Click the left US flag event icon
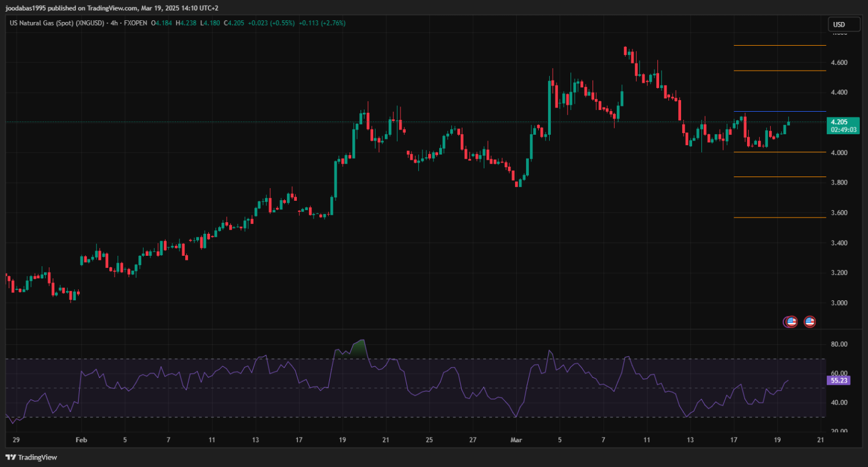Image resolution: width=868 pixels, height=467 pixels. tap(792, 322)
